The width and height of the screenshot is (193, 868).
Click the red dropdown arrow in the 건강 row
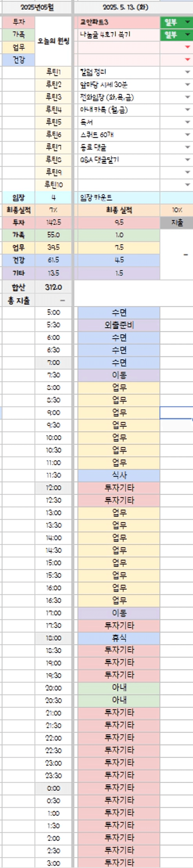188,60
